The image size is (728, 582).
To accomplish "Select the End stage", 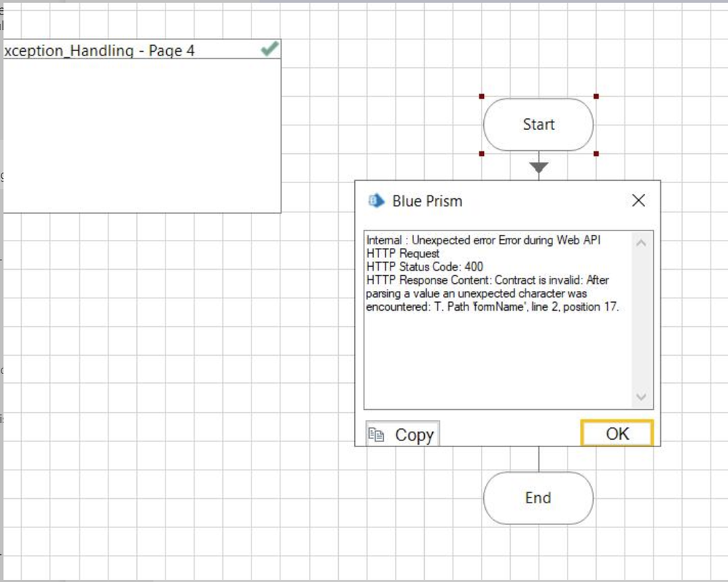I will click(x=539, y=498).
